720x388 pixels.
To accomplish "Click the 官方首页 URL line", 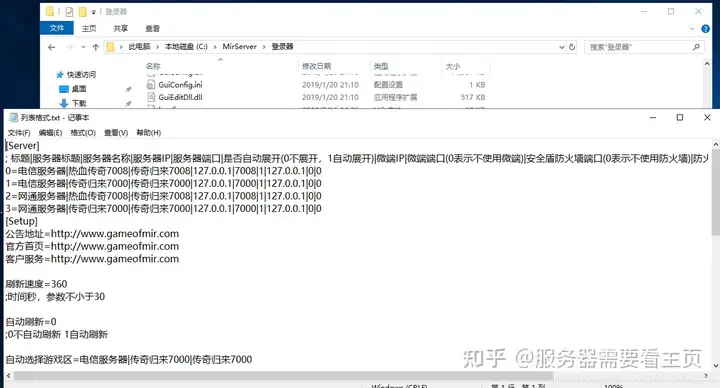I will tap(92, 246).
